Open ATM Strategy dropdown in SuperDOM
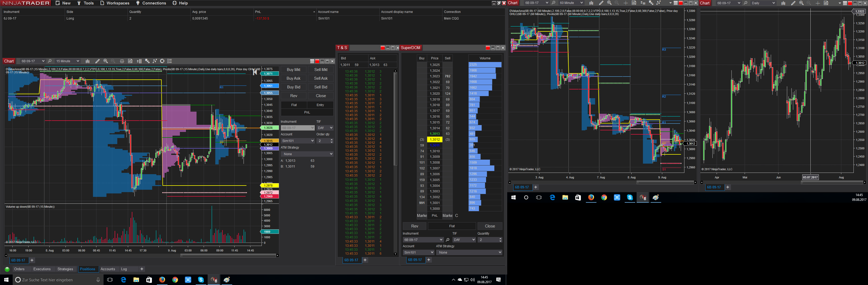 469,252
